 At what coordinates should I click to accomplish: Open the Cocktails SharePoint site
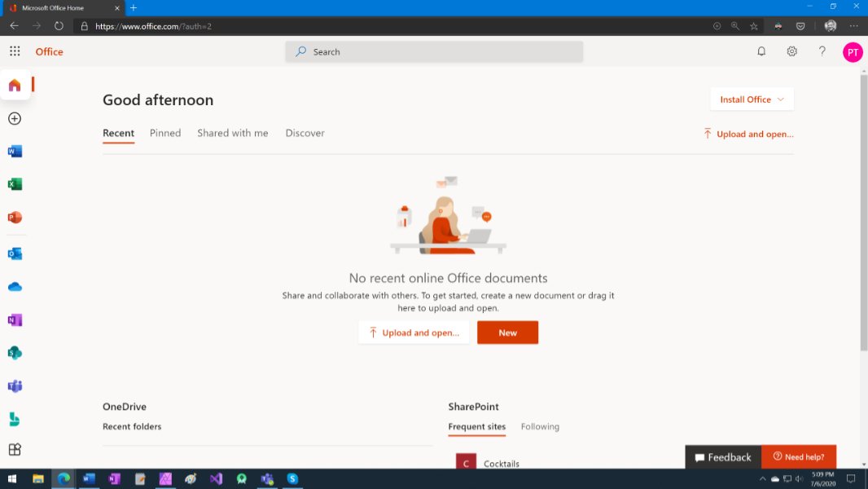[x=502, y=464]
